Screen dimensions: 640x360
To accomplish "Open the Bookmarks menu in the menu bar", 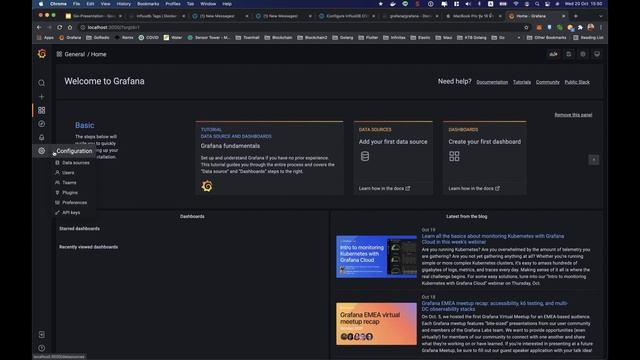I will pos(148,4).
